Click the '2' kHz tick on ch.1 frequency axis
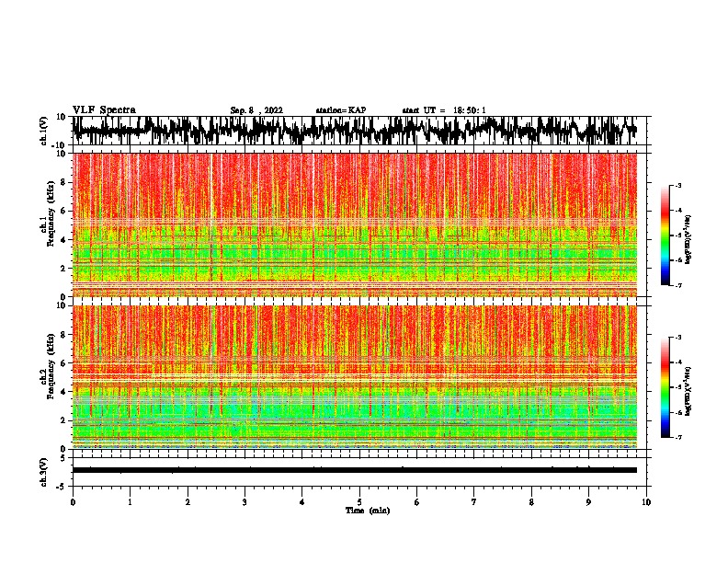This screenshot has height=563, width=728. [64, 269]
